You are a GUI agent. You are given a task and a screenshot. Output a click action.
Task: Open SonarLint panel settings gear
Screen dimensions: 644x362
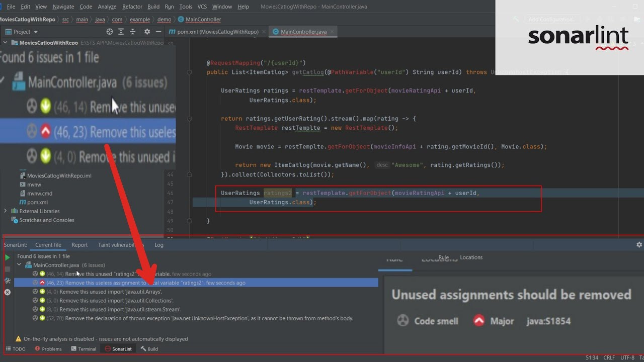click(x=639, y=245)
